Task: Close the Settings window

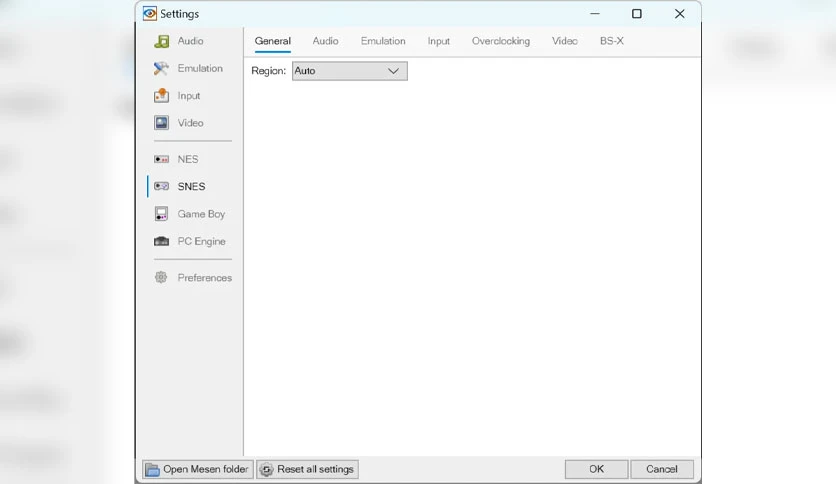Action: 679,13
